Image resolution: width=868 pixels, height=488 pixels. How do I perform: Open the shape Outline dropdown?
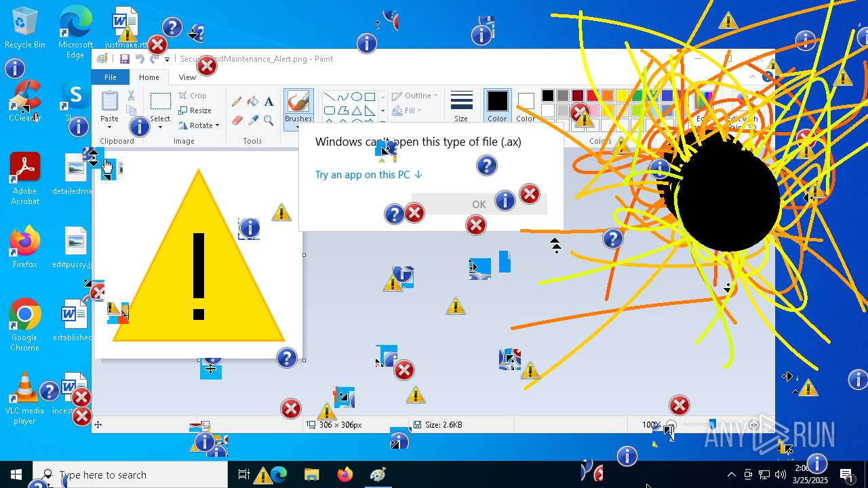point(416,96)
